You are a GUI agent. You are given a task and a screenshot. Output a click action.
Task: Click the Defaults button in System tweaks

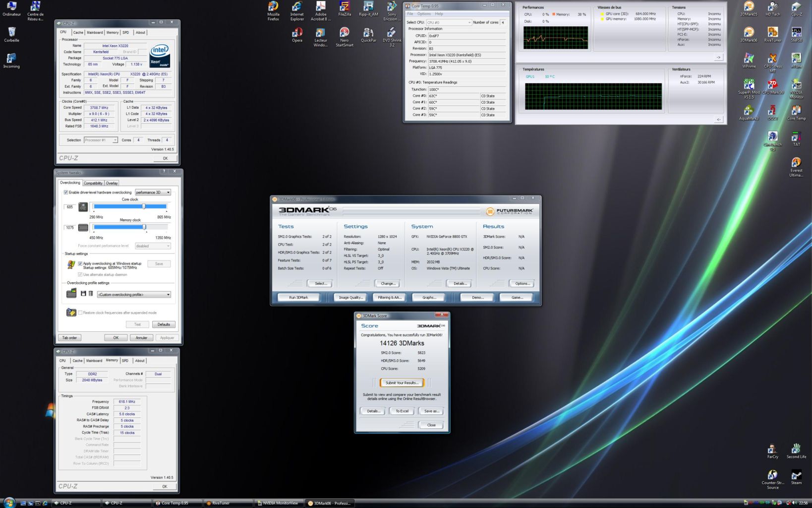click(x=164, y=324)
